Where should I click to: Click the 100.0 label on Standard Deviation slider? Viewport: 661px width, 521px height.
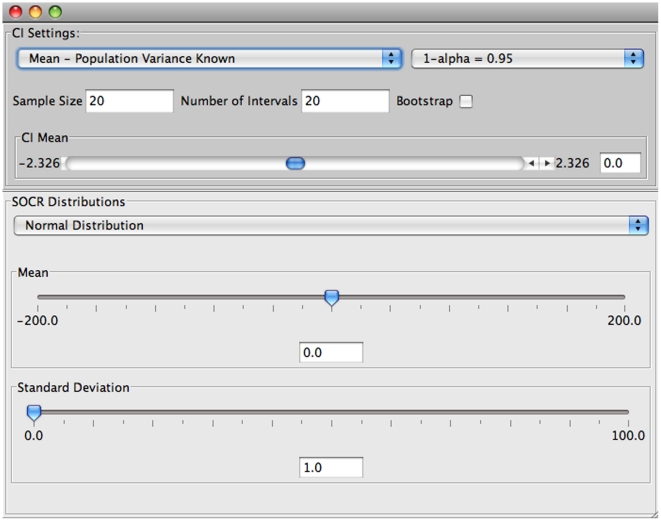click(x=628, y=435)
